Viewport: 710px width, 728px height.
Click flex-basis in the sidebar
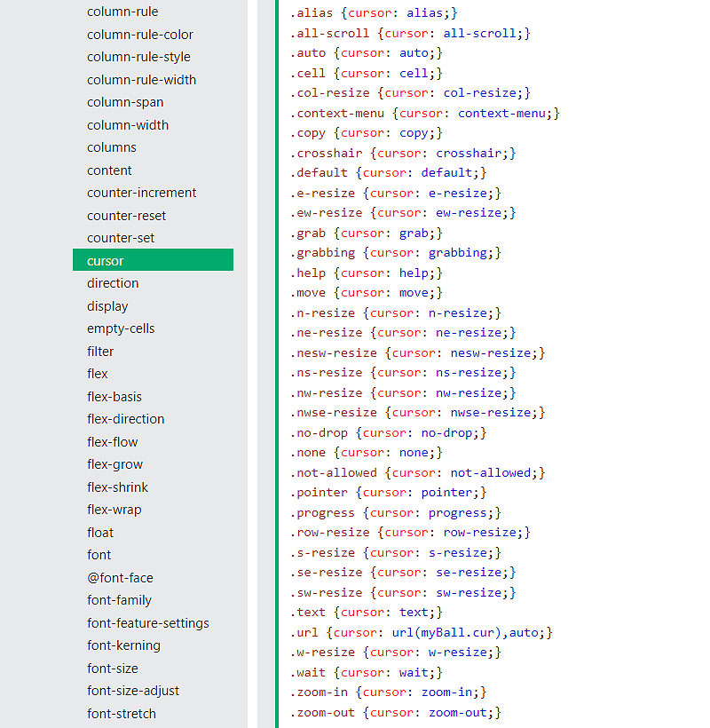coord(114,397)
